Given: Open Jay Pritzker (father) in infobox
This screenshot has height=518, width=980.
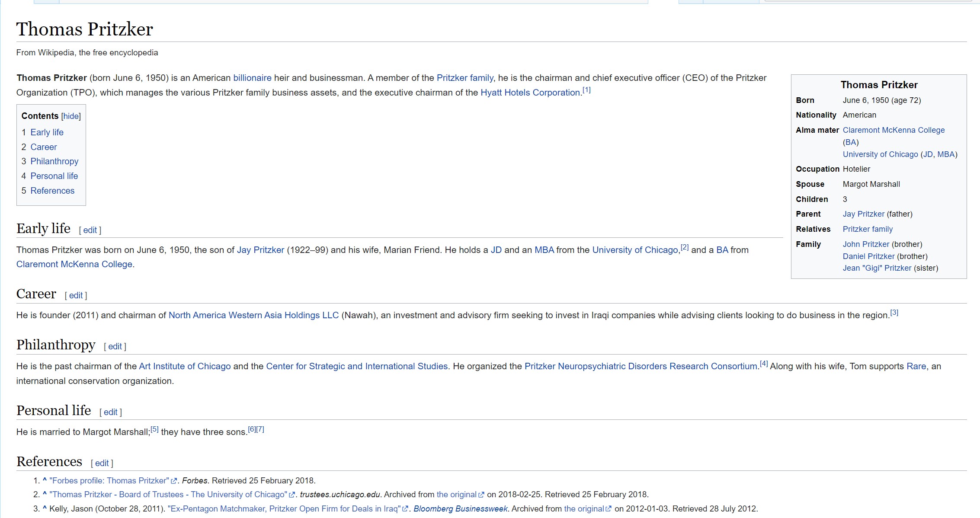Looking at the screenshot, I should [863, 214].
